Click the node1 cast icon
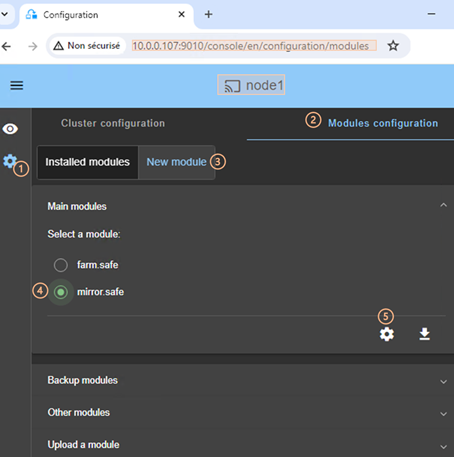 [232, 86]
